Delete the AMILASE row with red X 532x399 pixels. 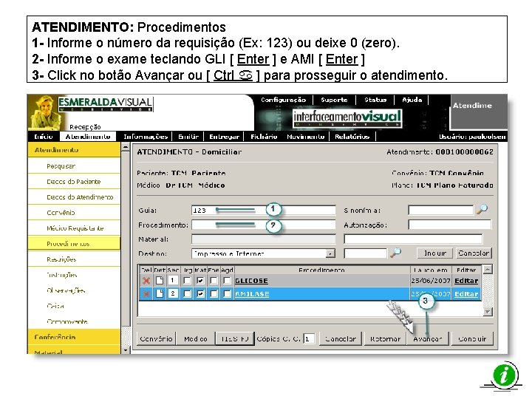pyautogui.click(x=146, y=294)
